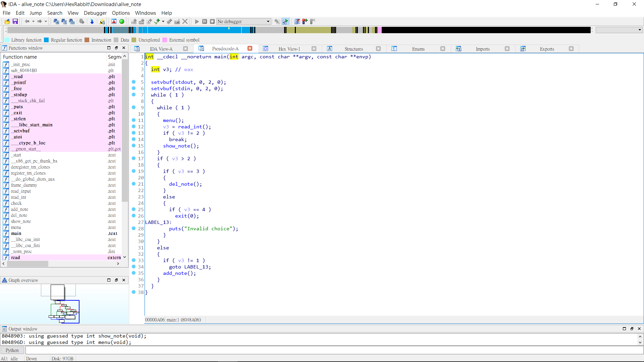Viewport: 644px width, 362px height.
Task: Click the red warning triangle icon
Action: pyautogui.click(x=114, y=21)
